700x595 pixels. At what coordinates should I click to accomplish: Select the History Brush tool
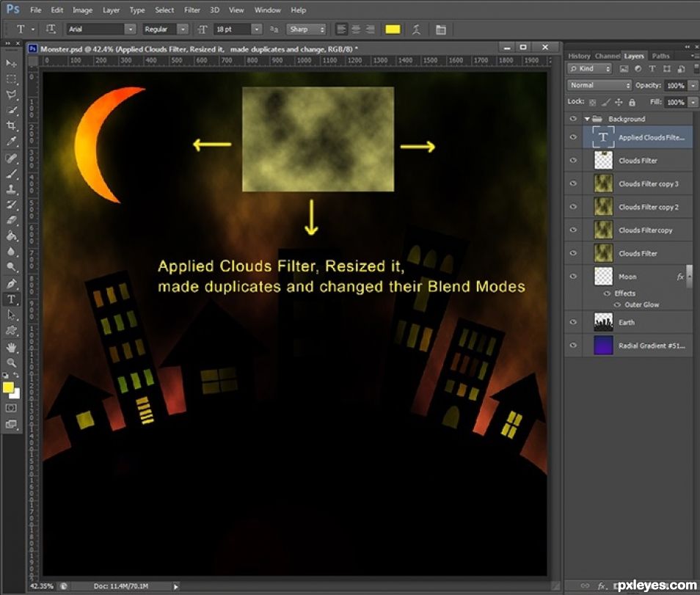[x=11, y=205]
